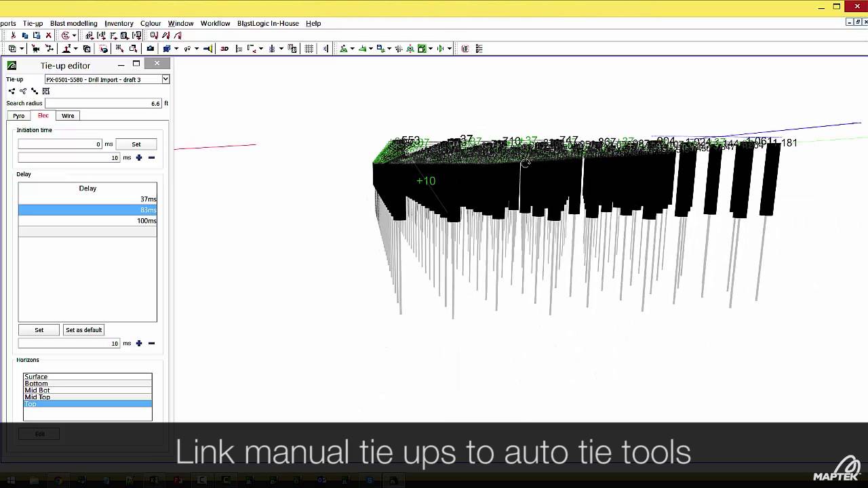The image size is (868, 488).
Task: Click the Set button below Delay list
Action: click(39, 330)
